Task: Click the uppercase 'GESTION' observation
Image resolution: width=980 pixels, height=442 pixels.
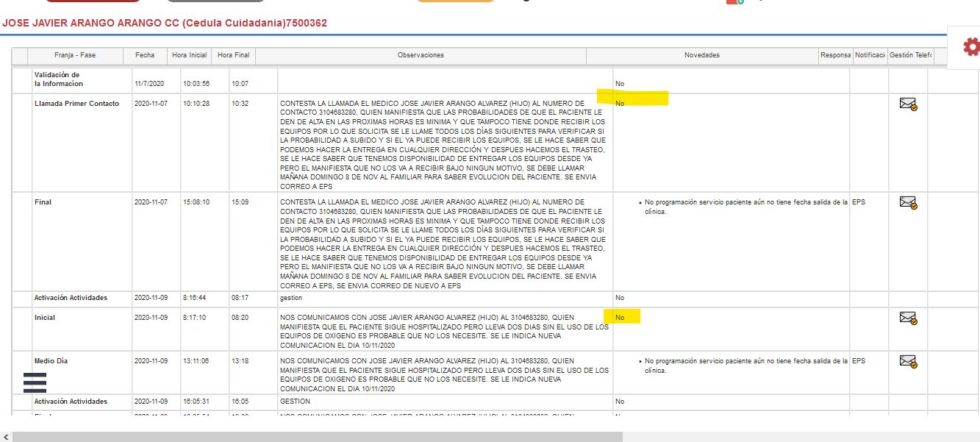Action: click(x=295, y=402)
